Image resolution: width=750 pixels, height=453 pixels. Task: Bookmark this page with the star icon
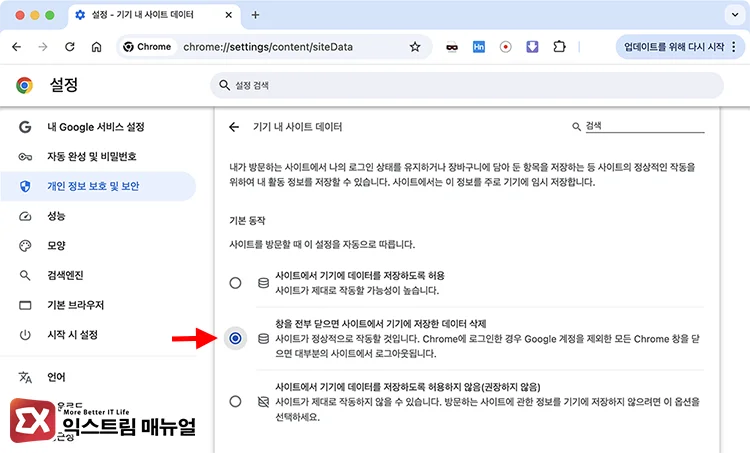(415, 47)
